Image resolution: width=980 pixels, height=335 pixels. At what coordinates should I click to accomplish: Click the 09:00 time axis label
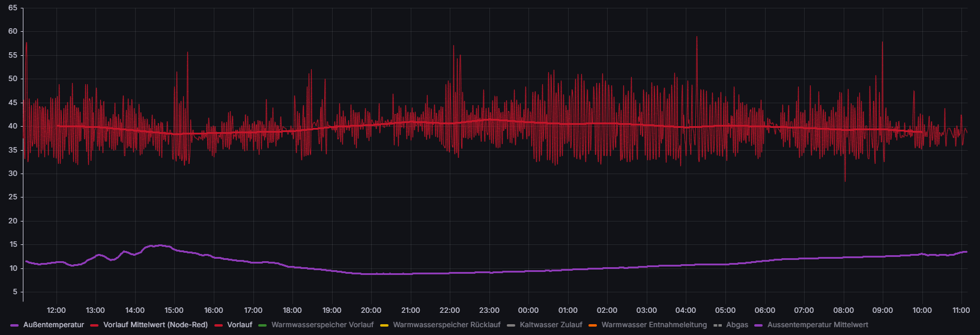tap(883, 310)
